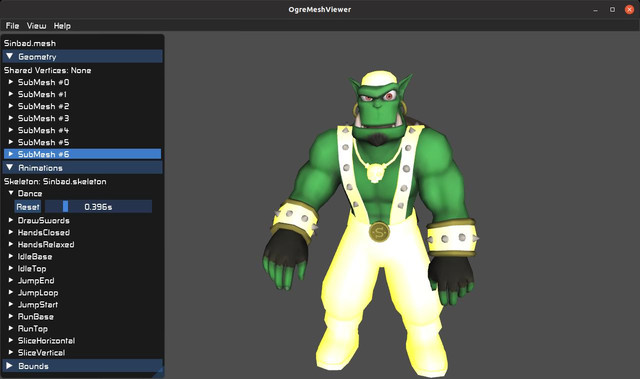The image size is (640, 379).
Task: Open the Help menu
Action: [x=62, y=26]
